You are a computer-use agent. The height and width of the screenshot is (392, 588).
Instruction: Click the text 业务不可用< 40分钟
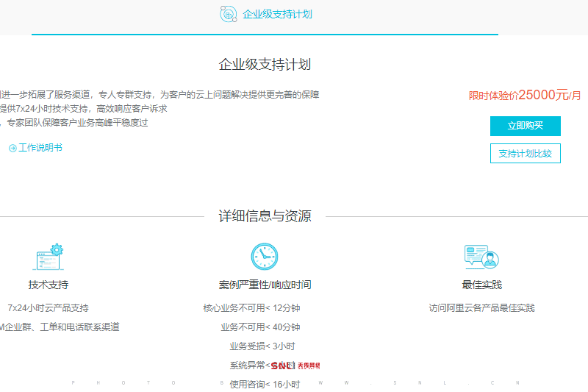pyautogui.click(x=260, y=327)
